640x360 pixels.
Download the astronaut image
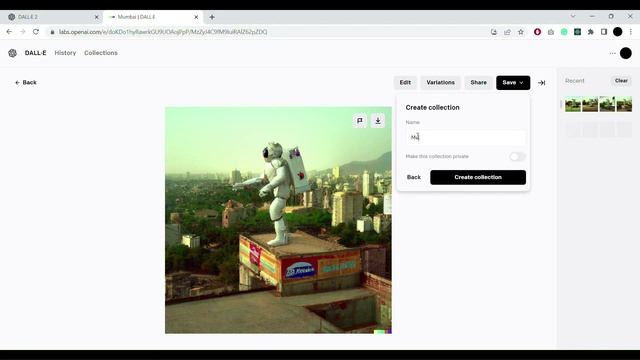378,121
